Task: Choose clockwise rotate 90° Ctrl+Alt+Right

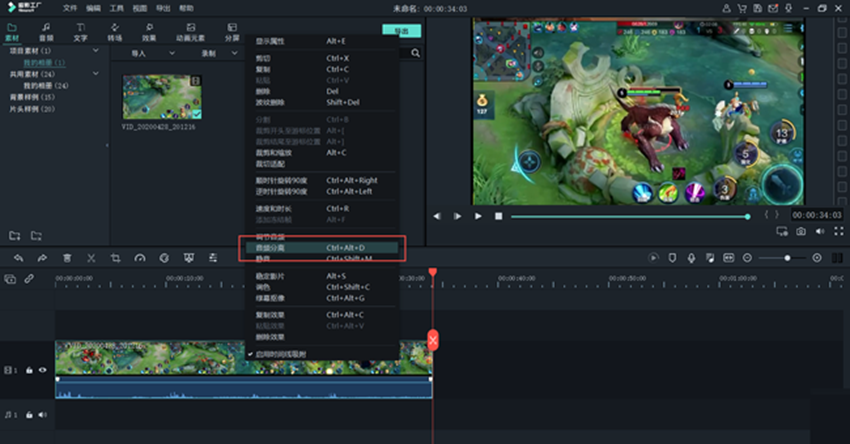Action: (322, 181)
